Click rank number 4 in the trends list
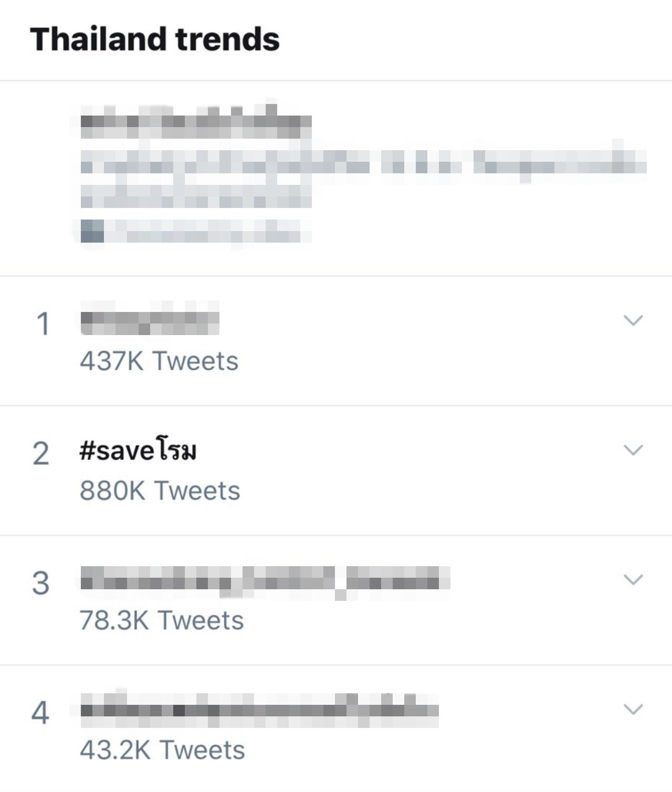The height and width of the screenshot is (792, 672). (x=41, y=713)
